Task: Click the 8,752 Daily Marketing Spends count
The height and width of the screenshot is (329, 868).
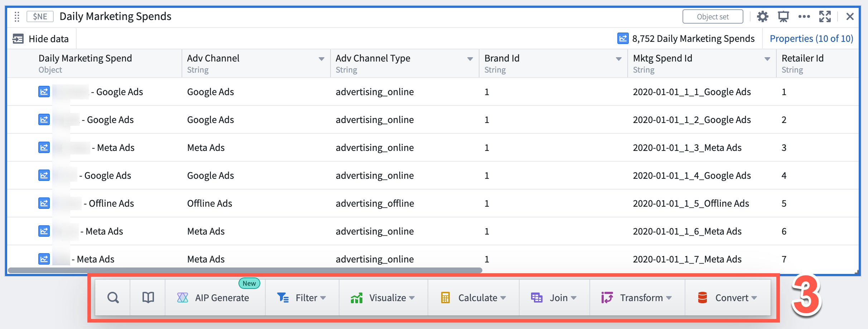Action: pos(693,39)
